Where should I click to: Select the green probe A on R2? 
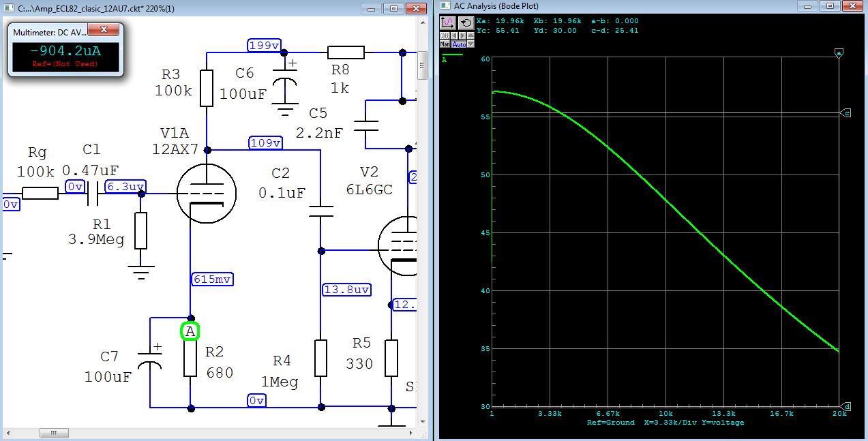click(x=190, y=331)
